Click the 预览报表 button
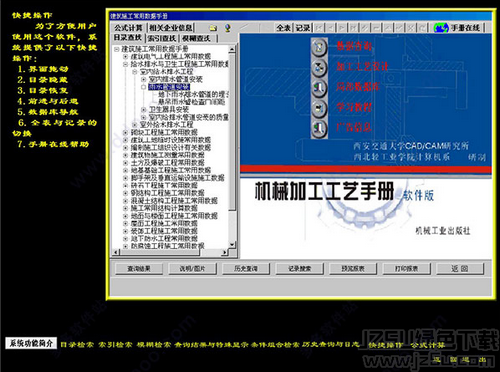Image resolution: width=500 pixels, height=372 pixels. click(353, 268)
